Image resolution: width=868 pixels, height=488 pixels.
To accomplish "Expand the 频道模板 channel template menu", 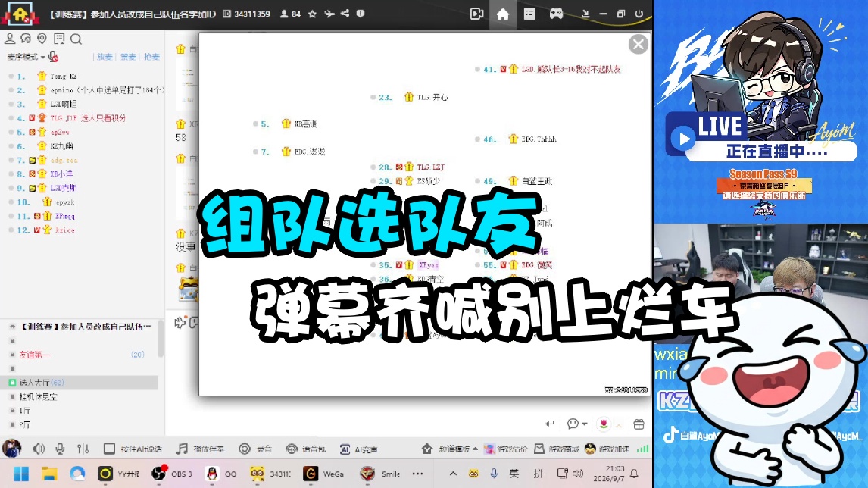I will [x=457, y=449].
